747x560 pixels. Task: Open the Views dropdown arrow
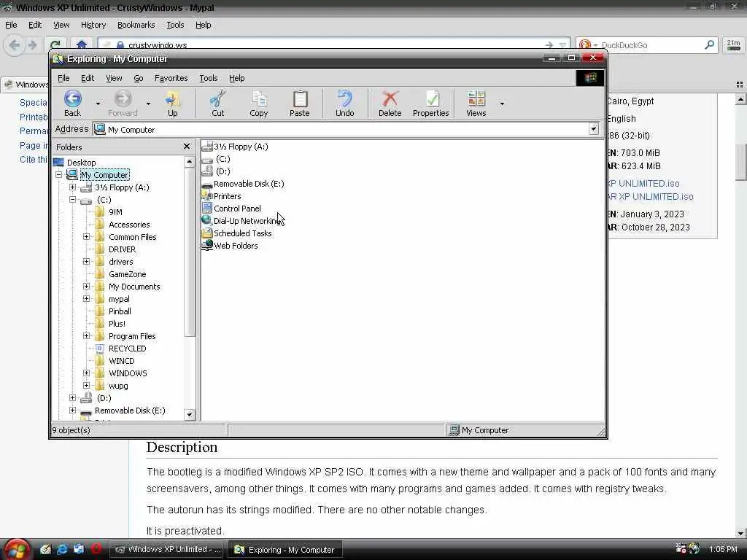click(502, 104)
